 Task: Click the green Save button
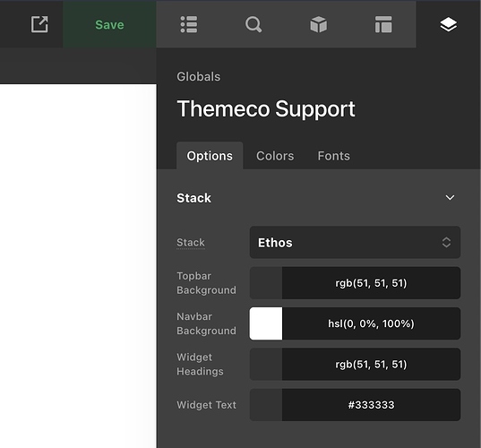click(x=109, y=24)
